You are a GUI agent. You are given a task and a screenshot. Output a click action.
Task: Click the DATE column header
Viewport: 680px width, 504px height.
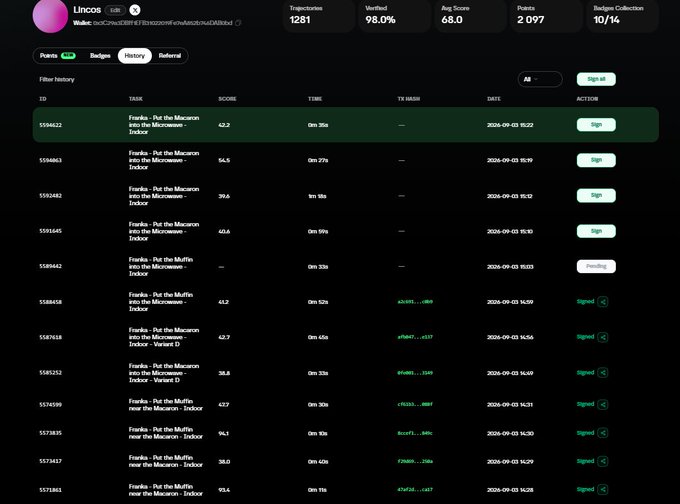(x=494, y=99)
